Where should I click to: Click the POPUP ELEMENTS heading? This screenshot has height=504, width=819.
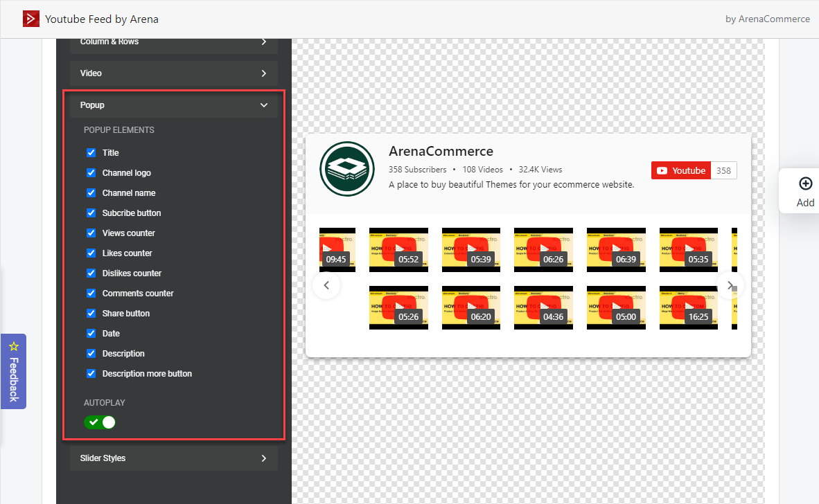tap(119, 130)
